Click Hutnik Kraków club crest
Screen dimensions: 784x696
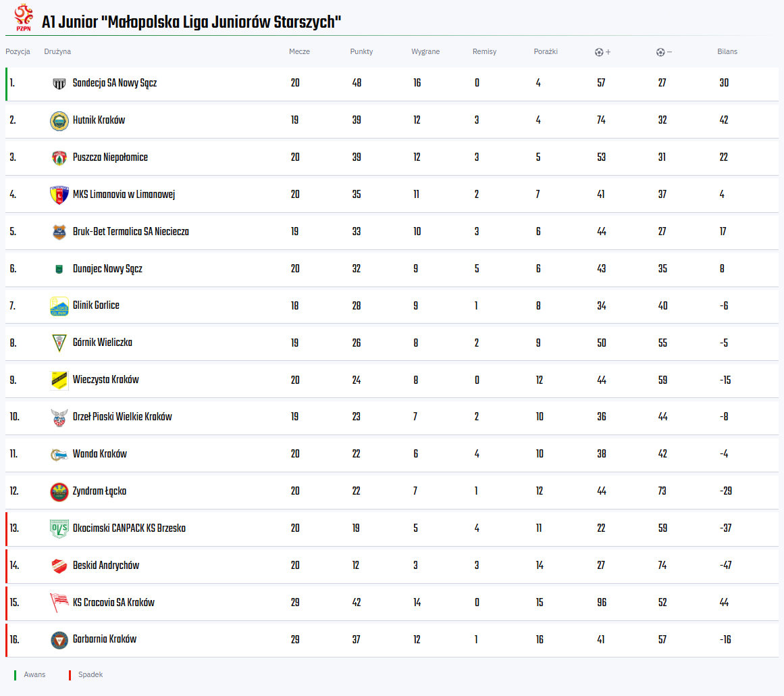point(59,121)
